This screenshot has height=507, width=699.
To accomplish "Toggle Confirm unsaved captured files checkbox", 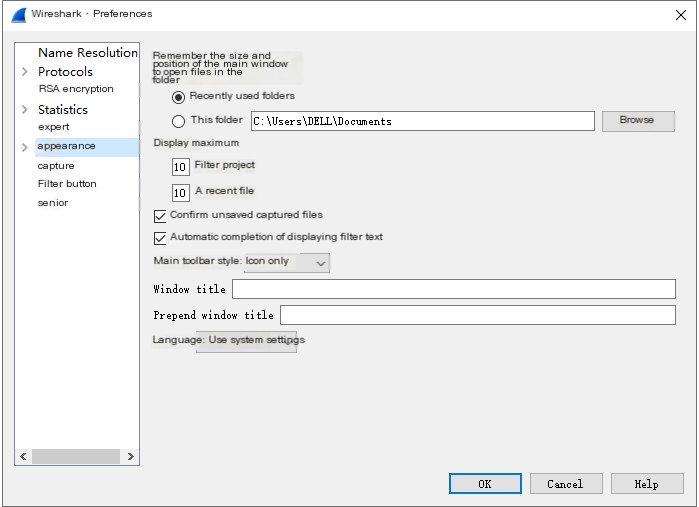I will (160, 216).
